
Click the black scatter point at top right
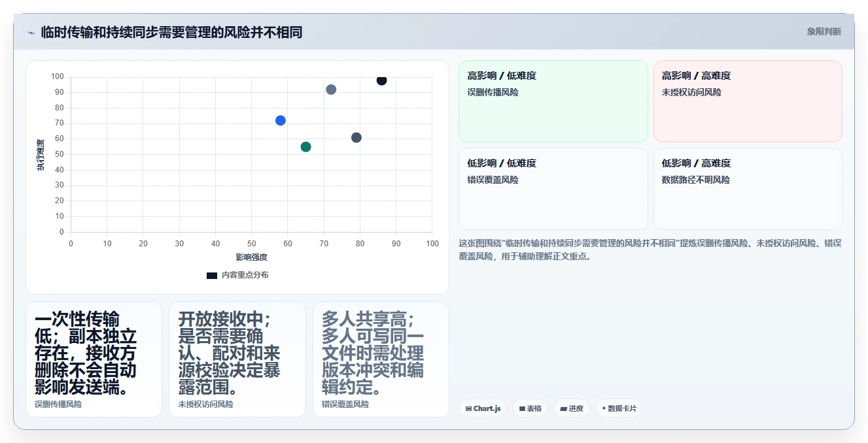pyautogui.click(x=381, y=80)
